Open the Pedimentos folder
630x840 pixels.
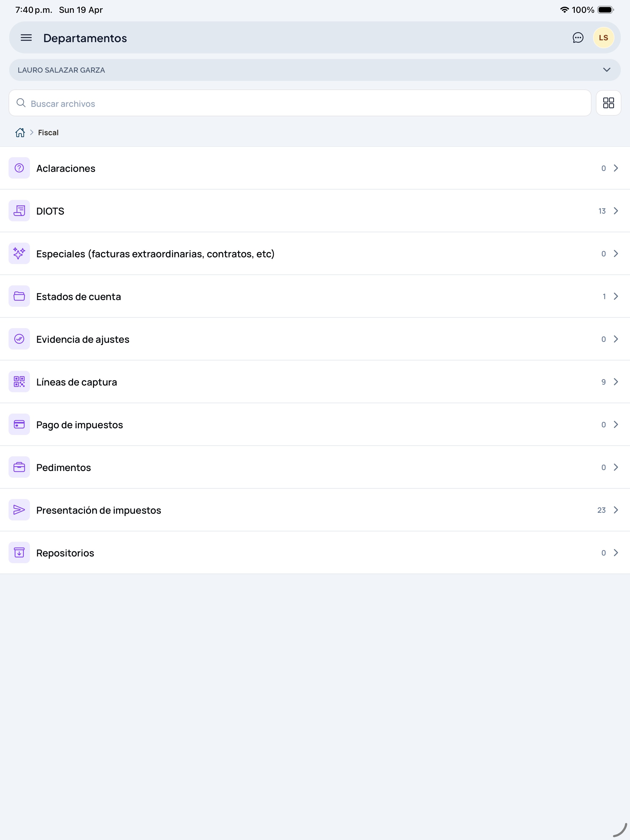click(315, 467)
